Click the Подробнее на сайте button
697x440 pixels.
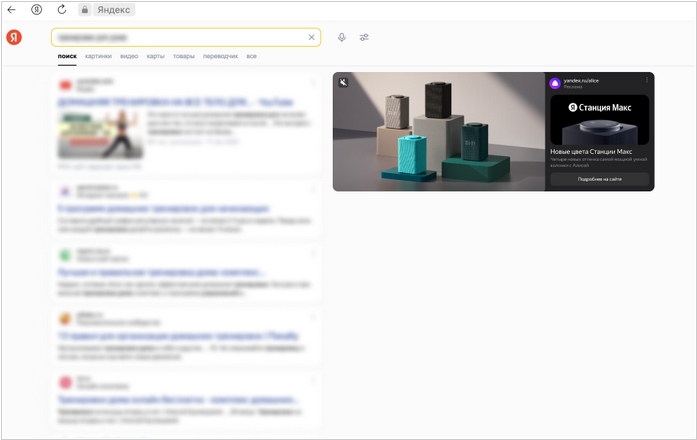[x=600, y=179]
